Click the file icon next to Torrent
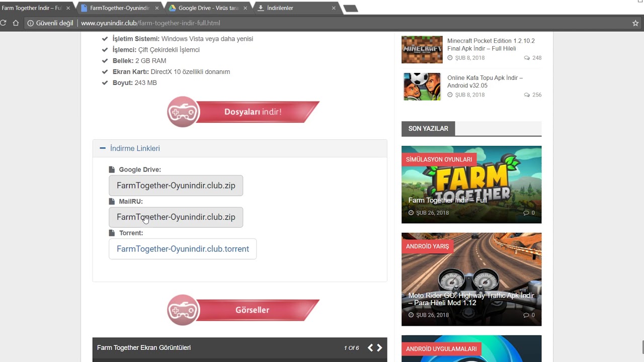 (x=112, y=233)
